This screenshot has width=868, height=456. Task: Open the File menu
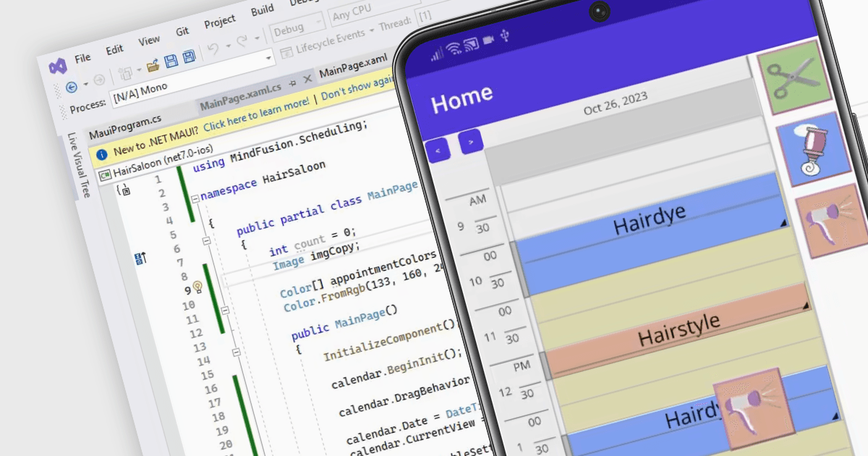click(x=82, y=58)
